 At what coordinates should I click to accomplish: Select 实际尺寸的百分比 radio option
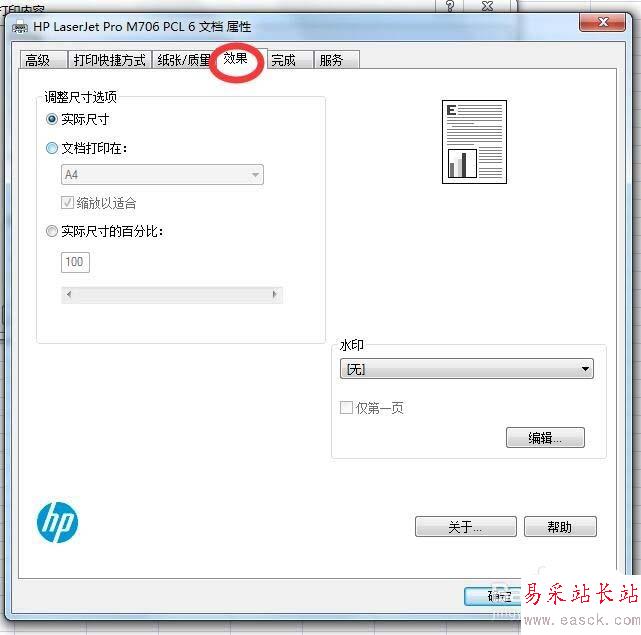(52, 231)
